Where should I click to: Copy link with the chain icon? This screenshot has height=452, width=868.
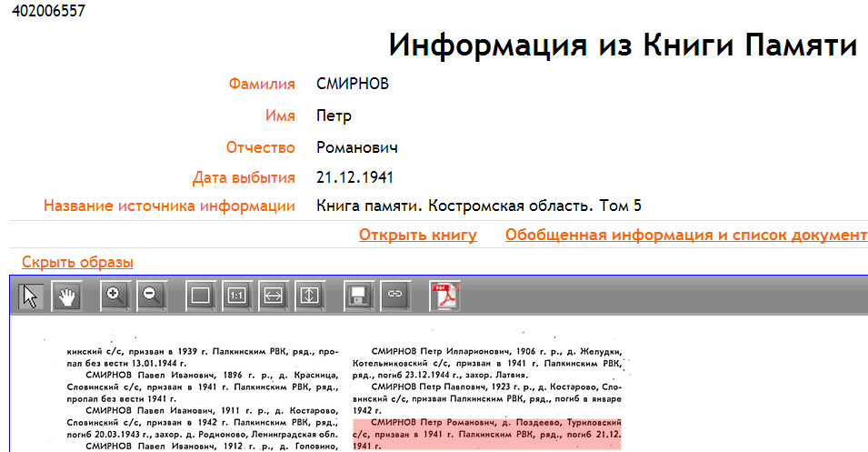click(394, 296)
